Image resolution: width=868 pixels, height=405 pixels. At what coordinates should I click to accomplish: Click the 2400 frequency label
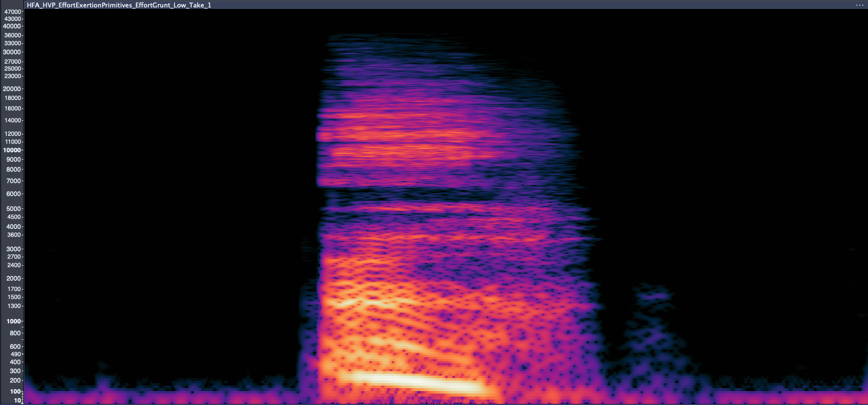click(x=14, y=265)
